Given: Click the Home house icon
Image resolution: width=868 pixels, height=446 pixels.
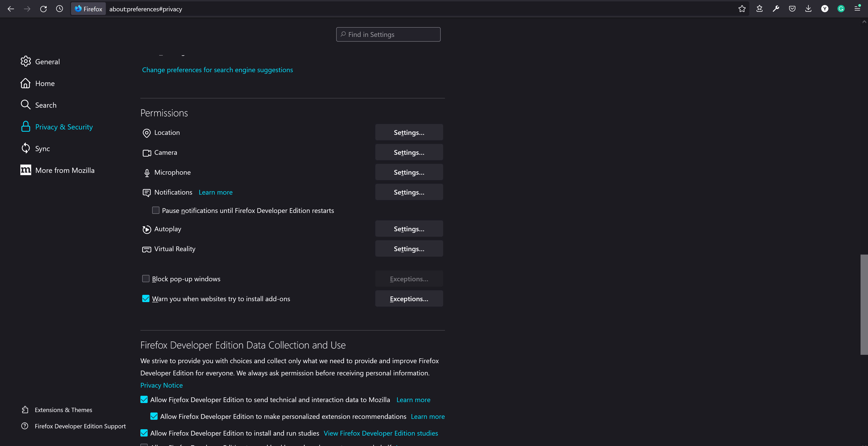Looking at the screenshot, I should [x=26, y=83].
